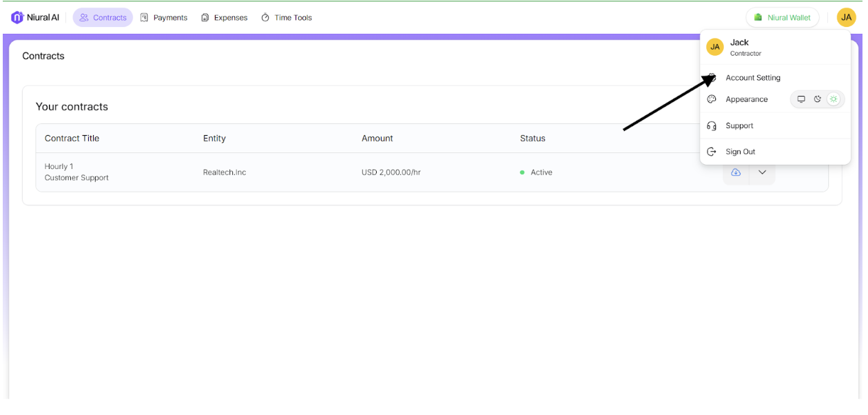Open Account Setting from menu
The width and height of the screenshot is (868, 415).
(752, 78)
